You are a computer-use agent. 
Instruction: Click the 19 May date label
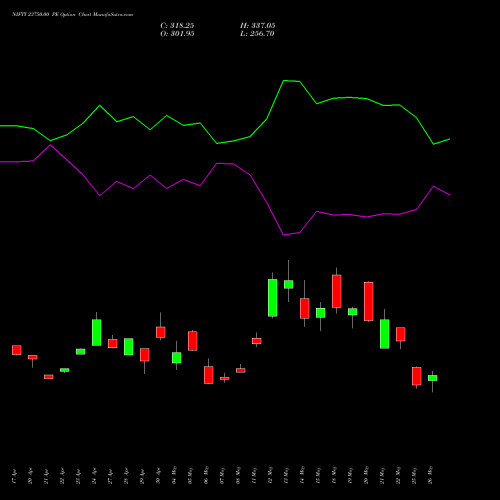pos(350,475)
